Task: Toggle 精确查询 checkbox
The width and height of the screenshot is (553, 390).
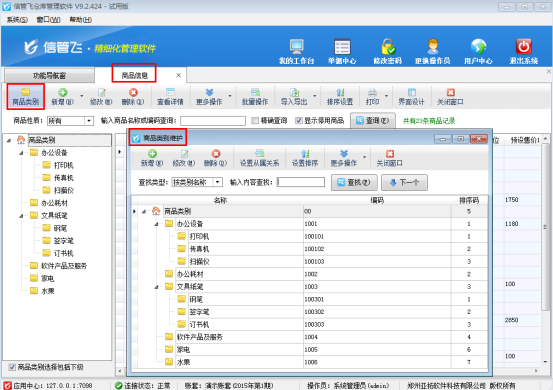Action: (255, 121)
